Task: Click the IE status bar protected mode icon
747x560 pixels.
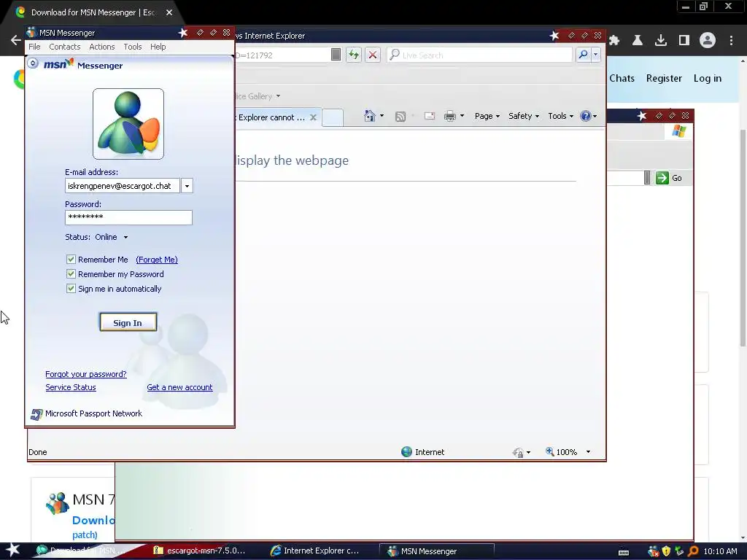Action: [x=519, y=452]
